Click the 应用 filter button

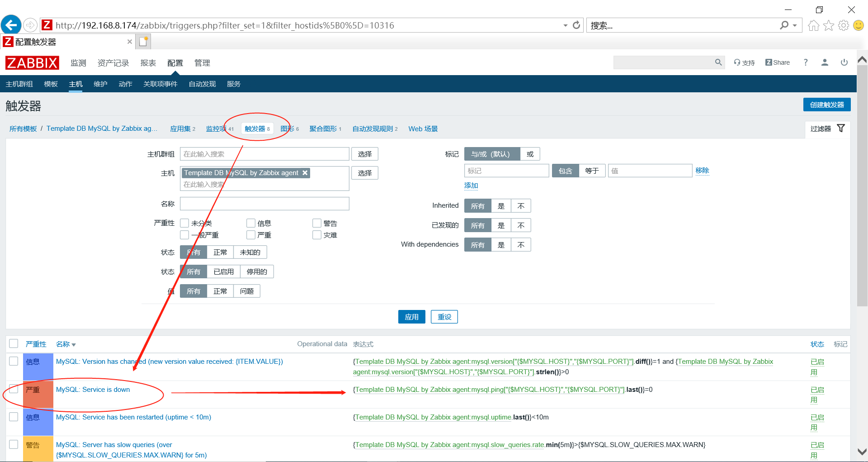pyautogui.click(x=411, y=317)
